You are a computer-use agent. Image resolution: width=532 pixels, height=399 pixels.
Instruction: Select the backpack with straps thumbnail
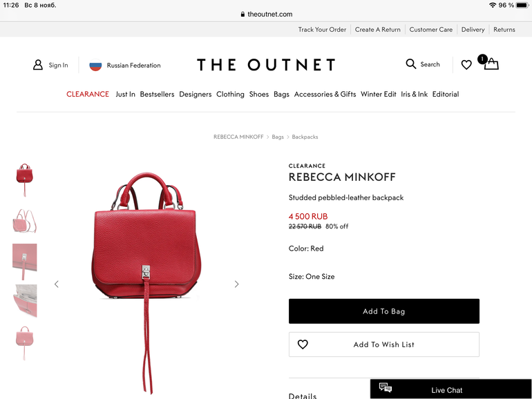24,221
